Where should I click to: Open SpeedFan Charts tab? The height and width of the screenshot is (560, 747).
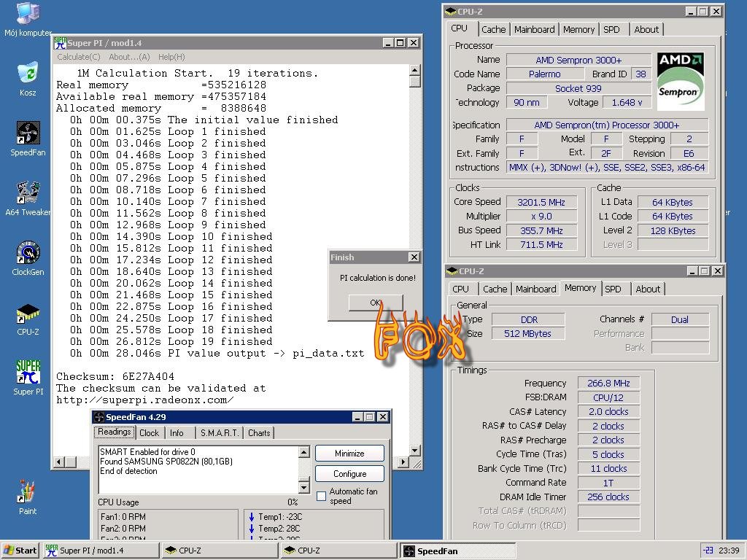pyautogui.click(x=259, y=433)
